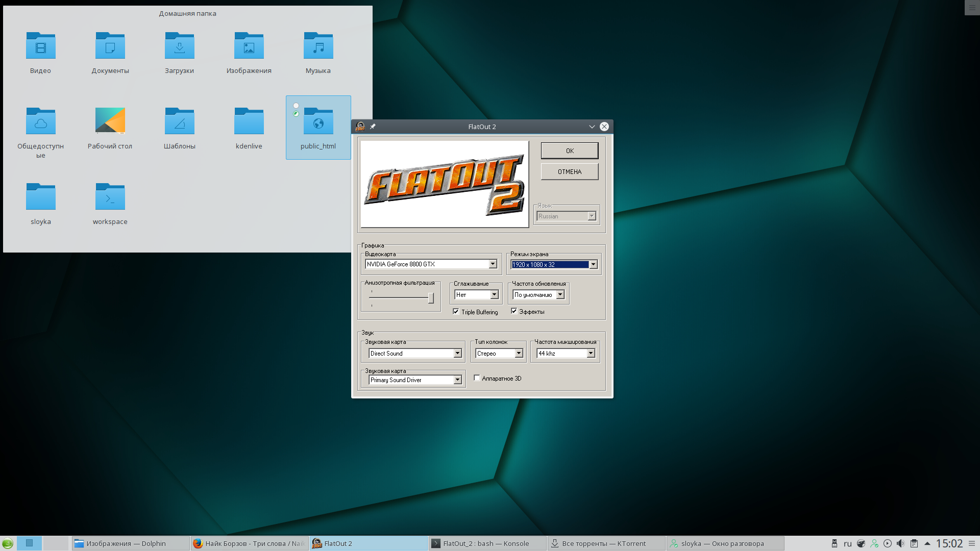Screen dimensions: 980x551
Task: Enable the Аппаратное 3D checkbox
Action: pyautogui.click(x=477, y=378)
